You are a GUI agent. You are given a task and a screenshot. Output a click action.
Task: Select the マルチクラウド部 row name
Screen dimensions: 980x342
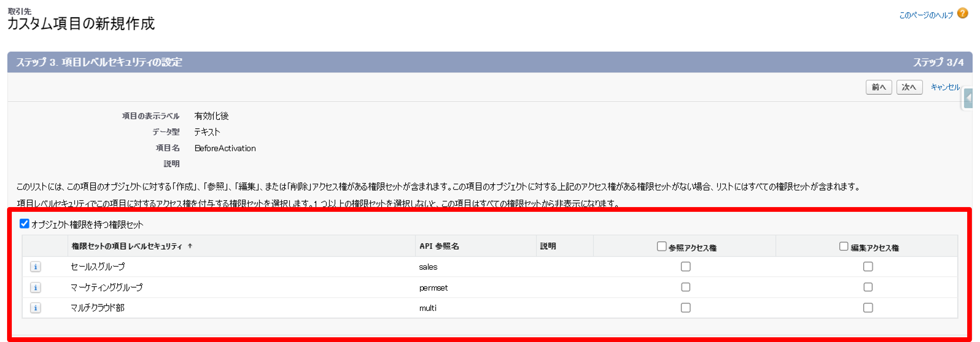97,308
